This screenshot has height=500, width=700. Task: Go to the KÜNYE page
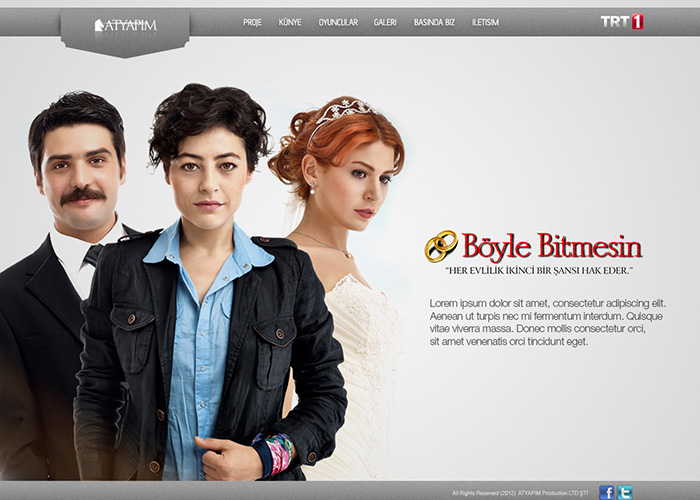[290, 22]
